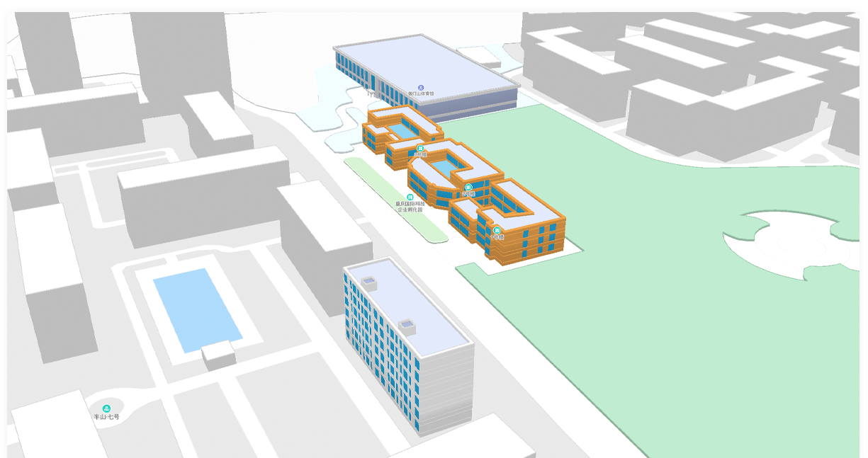Select the small white building adjoining the pool

click(218, 355)
